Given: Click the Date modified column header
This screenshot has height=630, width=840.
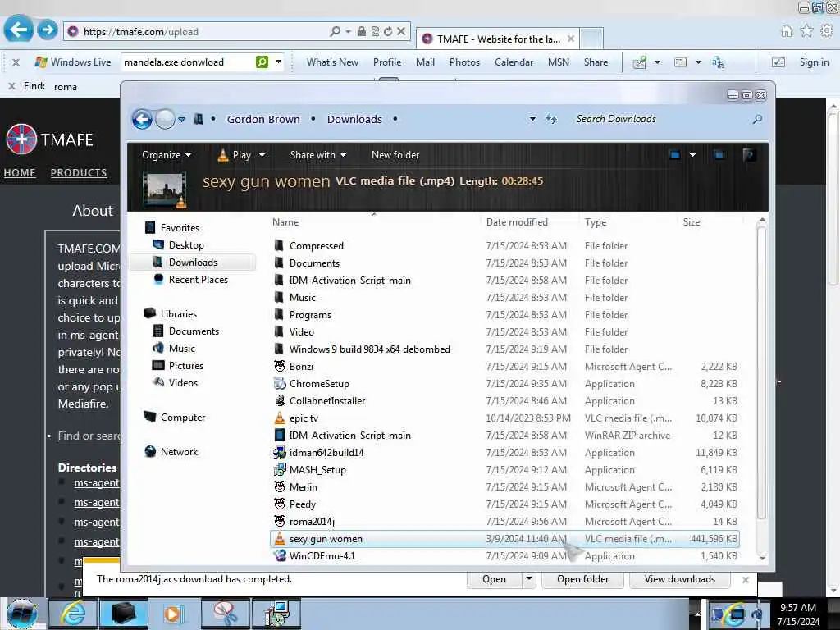Looking at the screenshot, I should tap(517, 221).
